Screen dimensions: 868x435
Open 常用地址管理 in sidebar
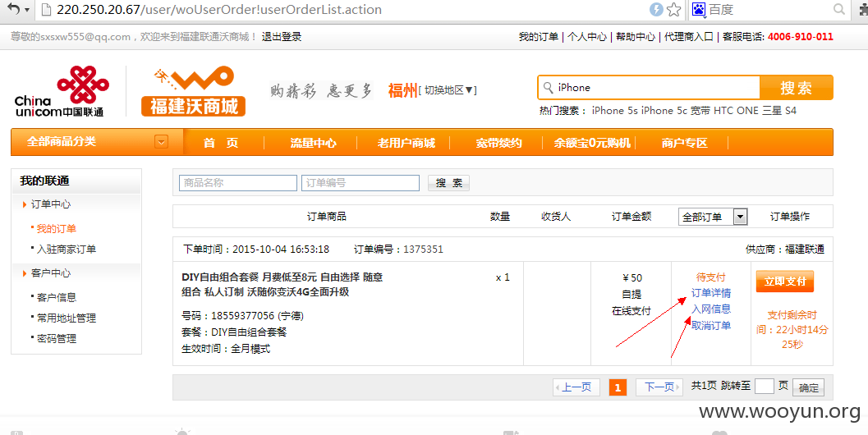[66, 318]
